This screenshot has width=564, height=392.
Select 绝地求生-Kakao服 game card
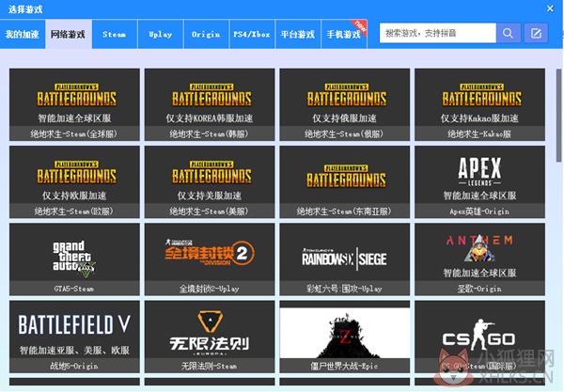479,104
